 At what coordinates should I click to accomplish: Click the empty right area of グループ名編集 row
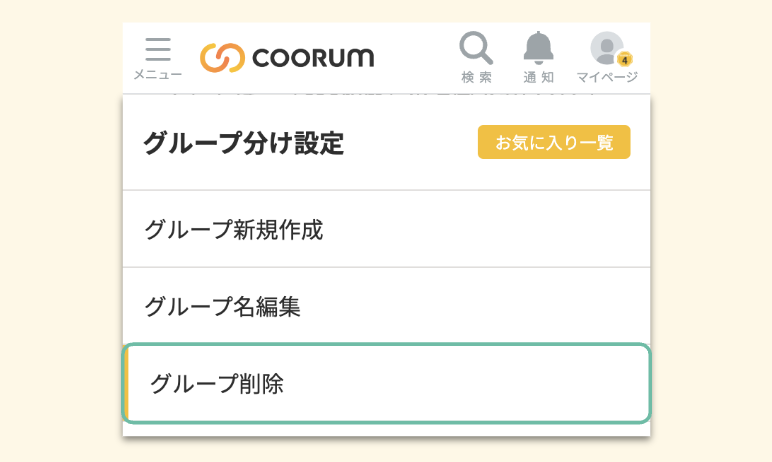click(x=520, y=306)
